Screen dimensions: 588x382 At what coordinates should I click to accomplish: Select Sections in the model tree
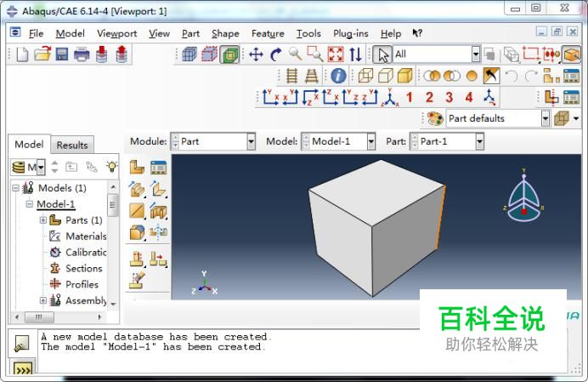click(x=84, y=268)
